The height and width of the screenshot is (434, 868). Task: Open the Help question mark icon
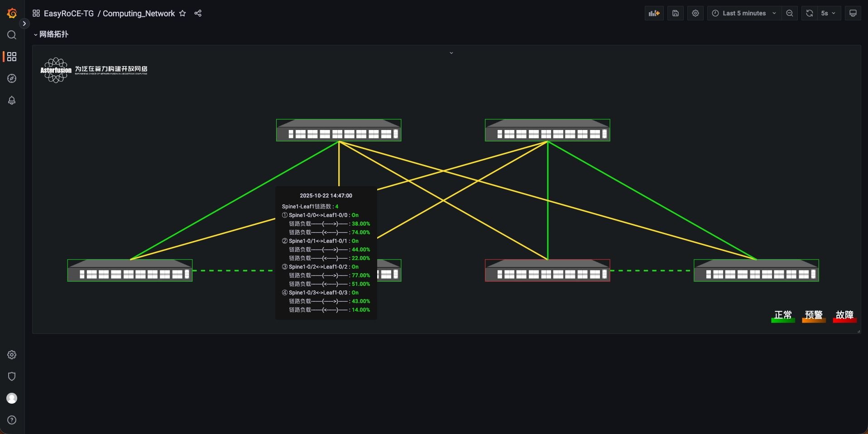(x=12, y=420)
